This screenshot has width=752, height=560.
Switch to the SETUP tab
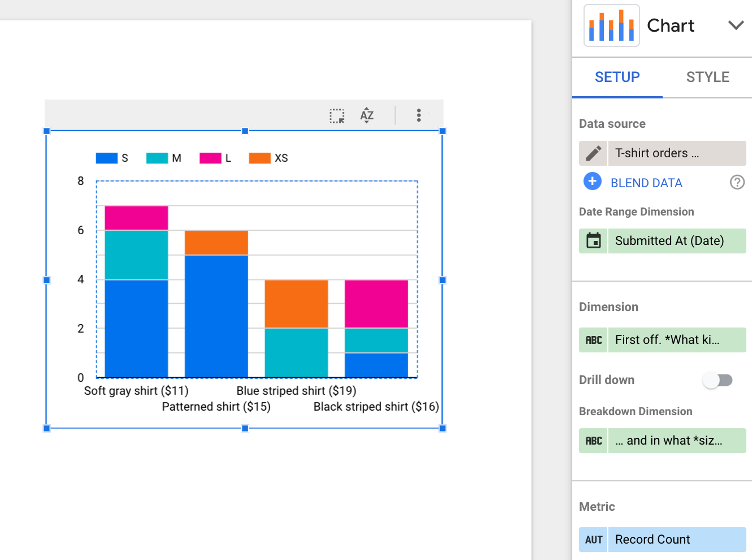tap(617, 77)
